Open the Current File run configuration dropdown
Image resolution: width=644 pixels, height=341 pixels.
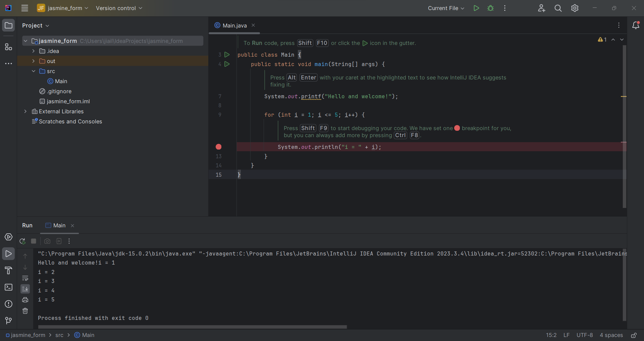(446, 8)
